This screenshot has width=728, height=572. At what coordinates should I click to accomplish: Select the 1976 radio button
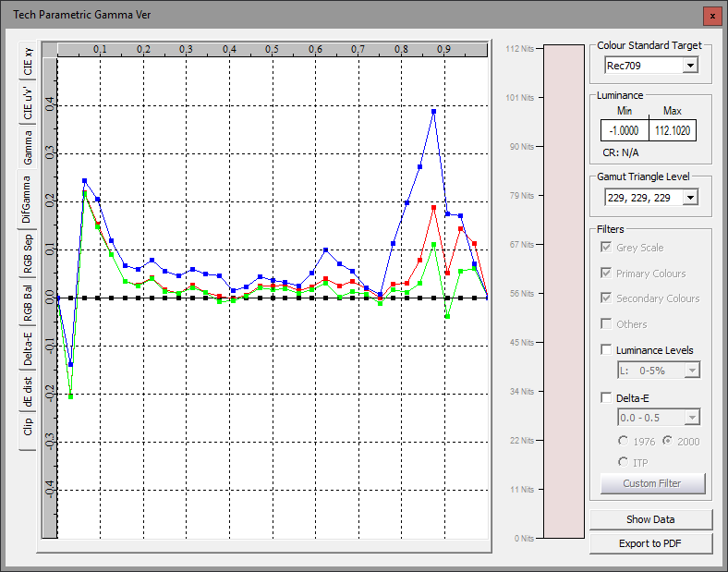point(623,441)
